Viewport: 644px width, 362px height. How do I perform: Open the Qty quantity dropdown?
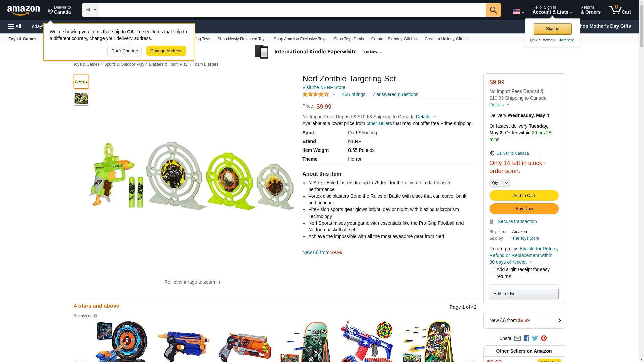click(500, 183)
